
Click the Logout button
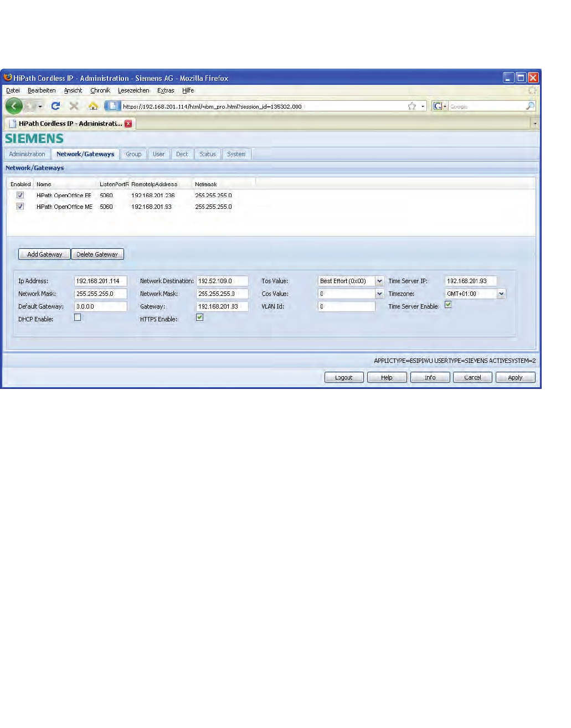[344, 377]
